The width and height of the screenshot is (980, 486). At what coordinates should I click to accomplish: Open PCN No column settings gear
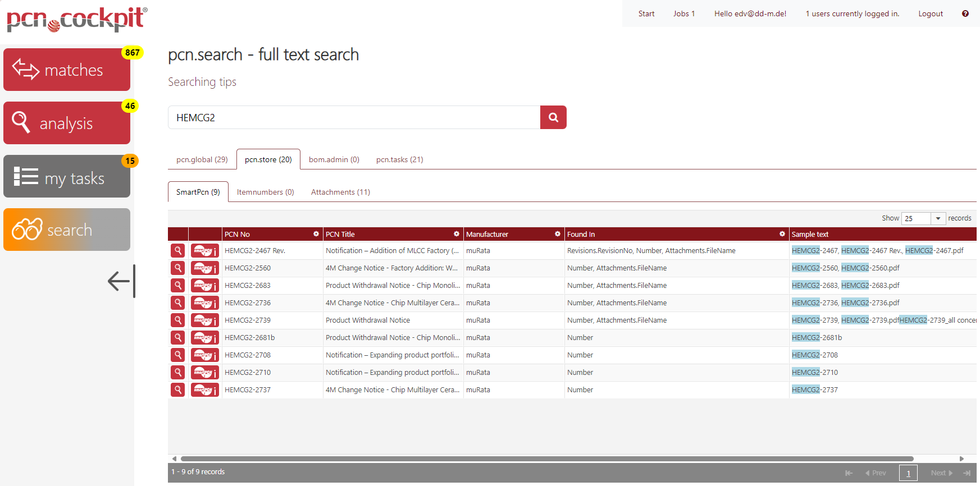click(x=316, y=234)
